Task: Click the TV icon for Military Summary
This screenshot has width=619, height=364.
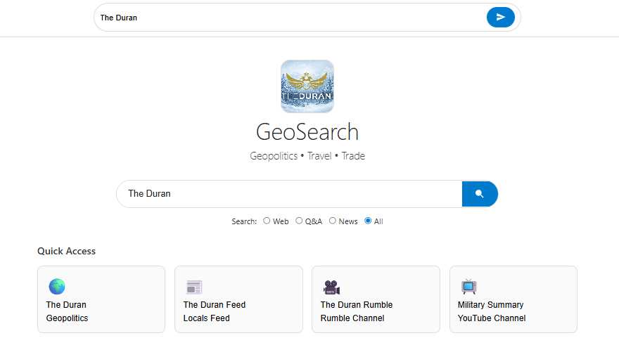Action: [x=468, y=287]
